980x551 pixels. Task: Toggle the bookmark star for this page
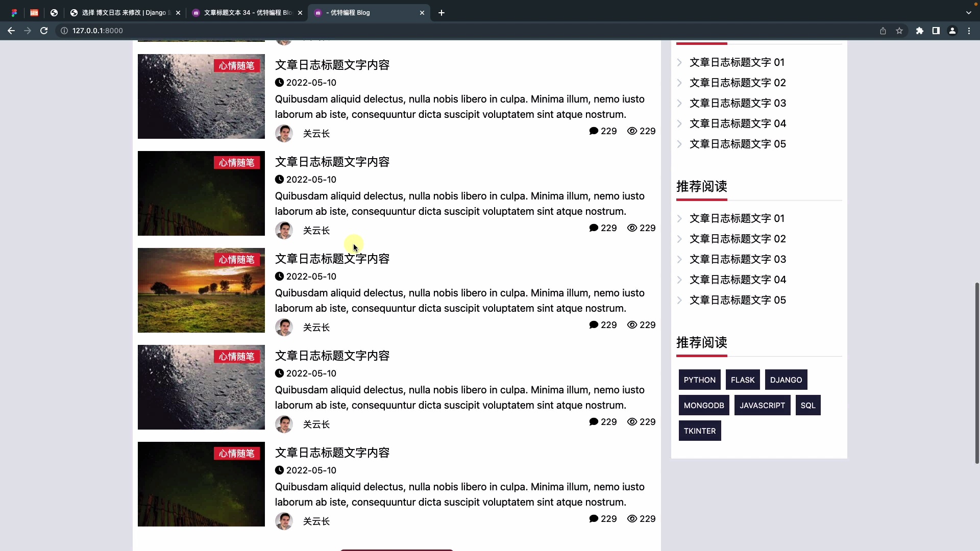(899, 31)
